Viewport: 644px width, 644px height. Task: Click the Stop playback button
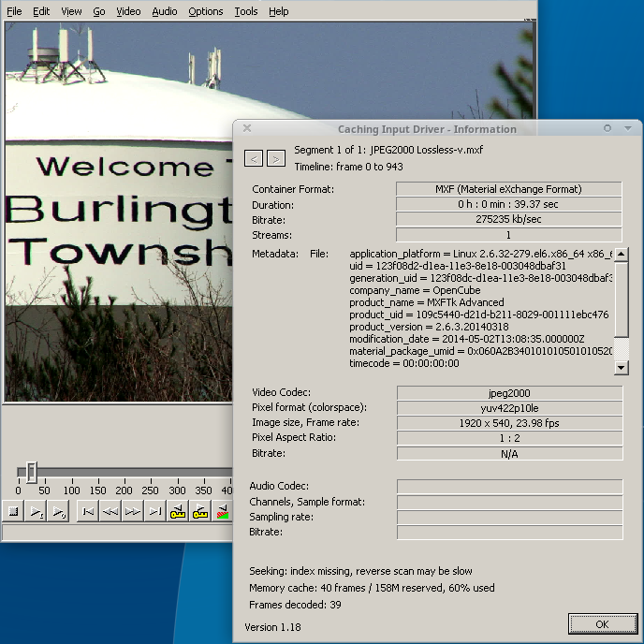[x=13, y=512]
